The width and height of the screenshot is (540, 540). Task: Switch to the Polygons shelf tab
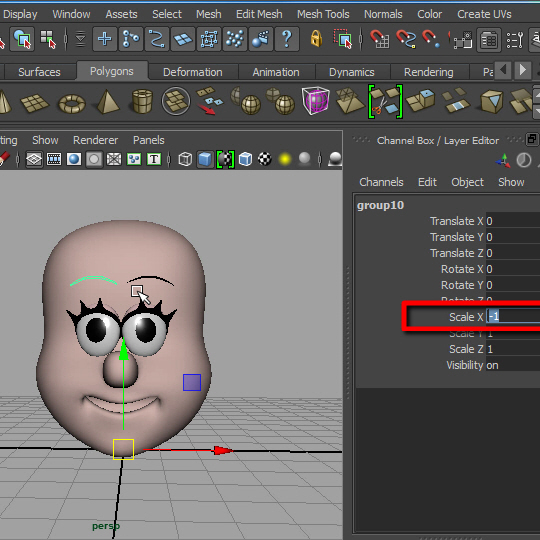click(112, 71)
